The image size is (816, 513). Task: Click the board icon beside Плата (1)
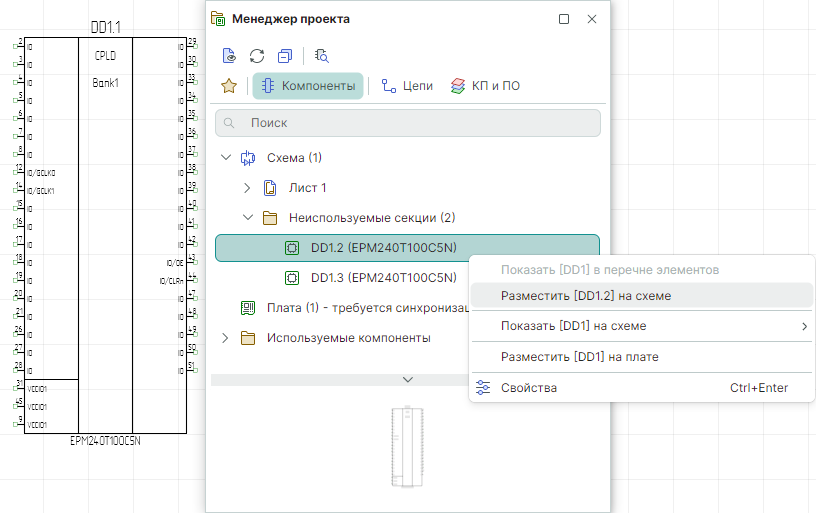coord(248,308)
